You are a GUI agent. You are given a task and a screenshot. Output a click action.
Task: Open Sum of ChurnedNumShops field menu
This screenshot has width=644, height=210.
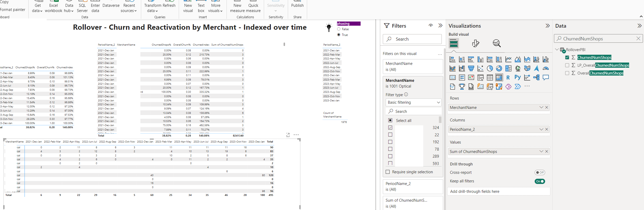[x=541, y=152]
